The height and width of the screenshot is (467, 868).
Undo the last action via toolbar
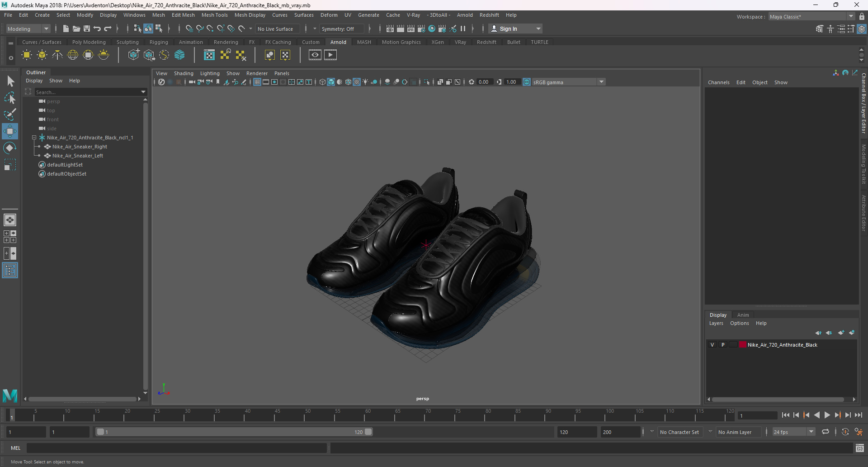(97, 29)
